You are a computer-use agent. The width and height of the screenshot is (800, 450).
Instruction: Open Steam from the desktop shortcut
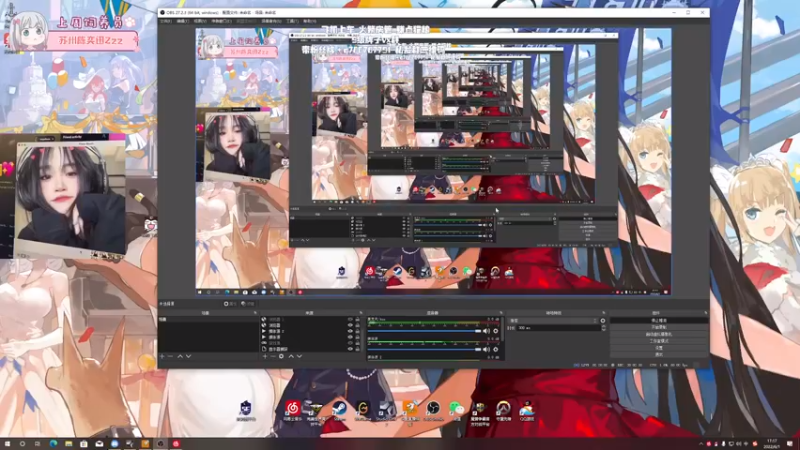339,410
